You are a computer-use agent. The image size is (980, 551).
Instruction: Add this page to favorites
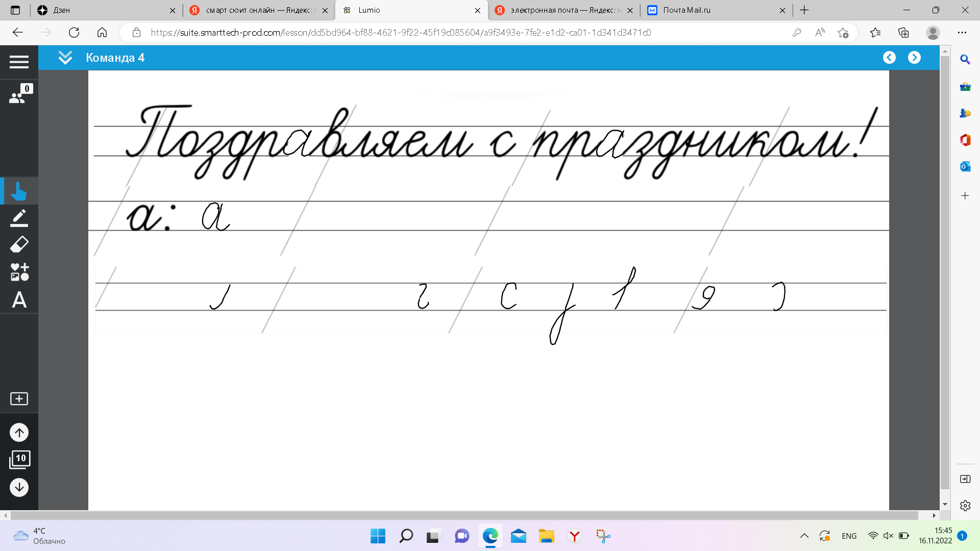[x=843, y=33]
